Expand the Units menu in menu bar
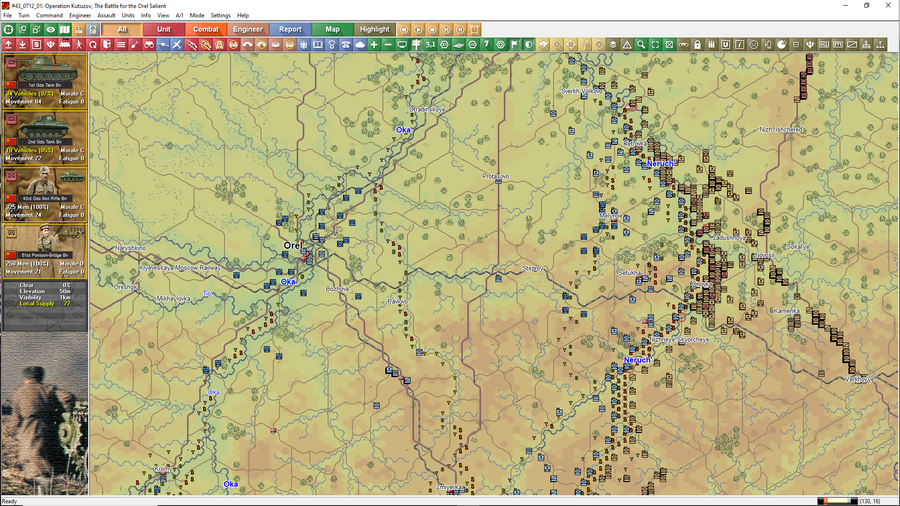This screenshot has width=900, height=506. (x=128, y=16)
